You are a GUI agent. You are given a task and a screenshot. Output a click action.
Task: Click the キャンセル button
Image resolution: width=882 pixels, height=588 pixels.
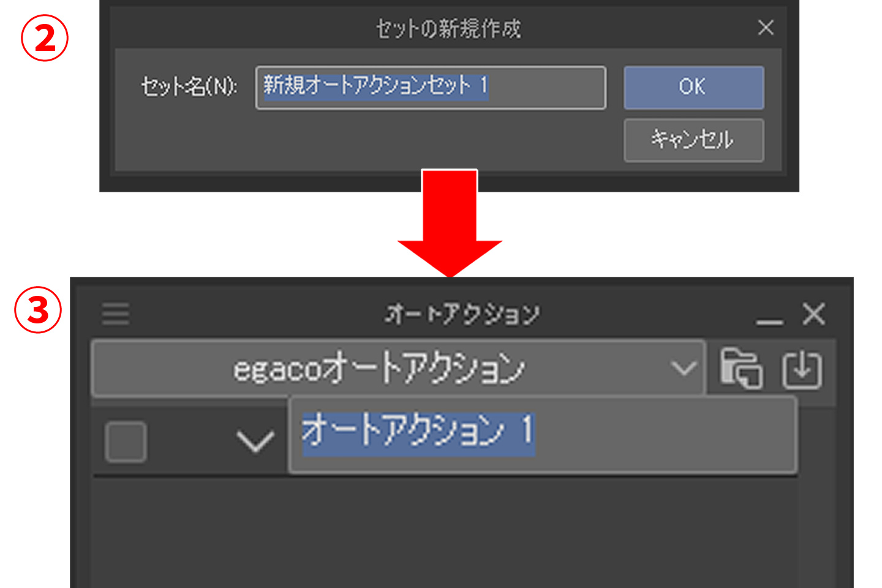(693, 140)
